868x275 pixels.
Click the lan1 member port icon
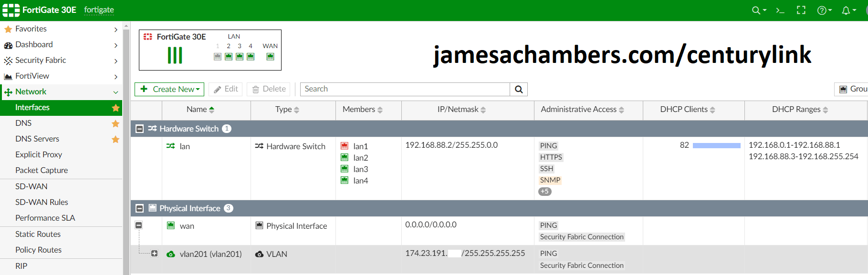coord(345,146)
